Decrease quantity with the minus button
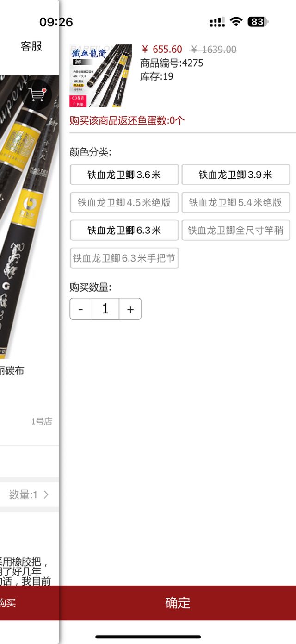296x644 pixels. pyautogui.click(x=81, y=309)
